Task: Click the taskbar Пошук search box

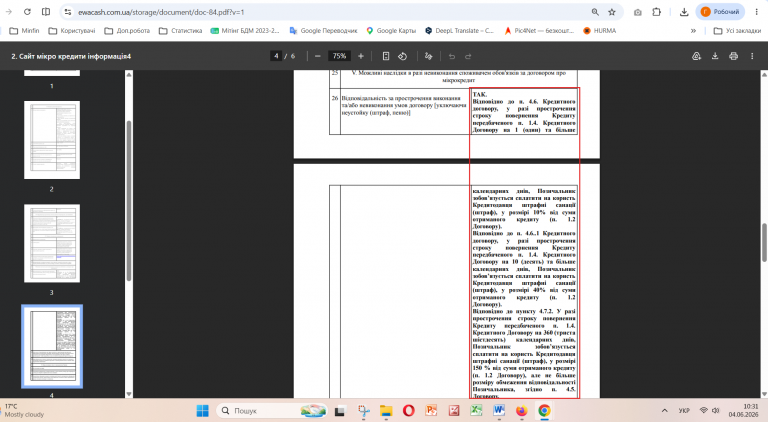Action: point(272,410)
